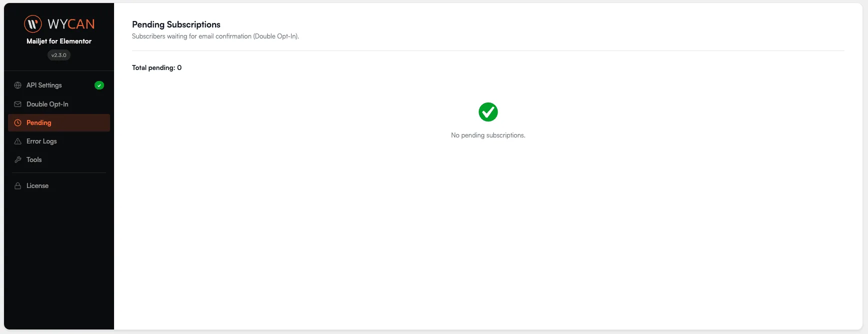Open the License page label
This screenshot has height=334, width=868.
[38, 185]
